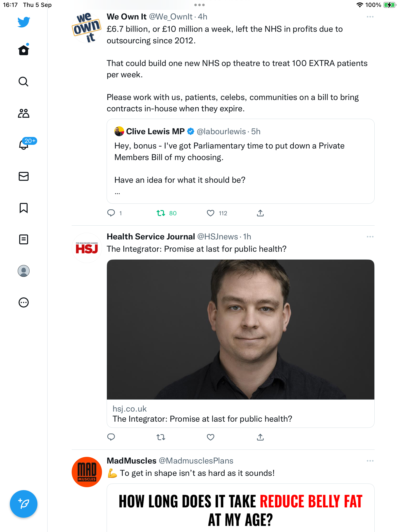The image size is (399, 532).
Task: Open the MadMuscles belly fat ad image
Action: point(241,508)
